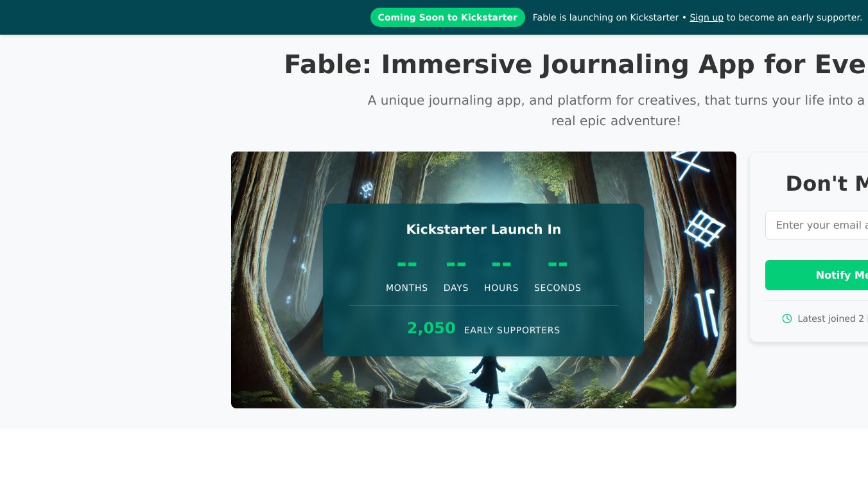
Task: Click the Kickstarter Launch In title
Action: point(483,229)
